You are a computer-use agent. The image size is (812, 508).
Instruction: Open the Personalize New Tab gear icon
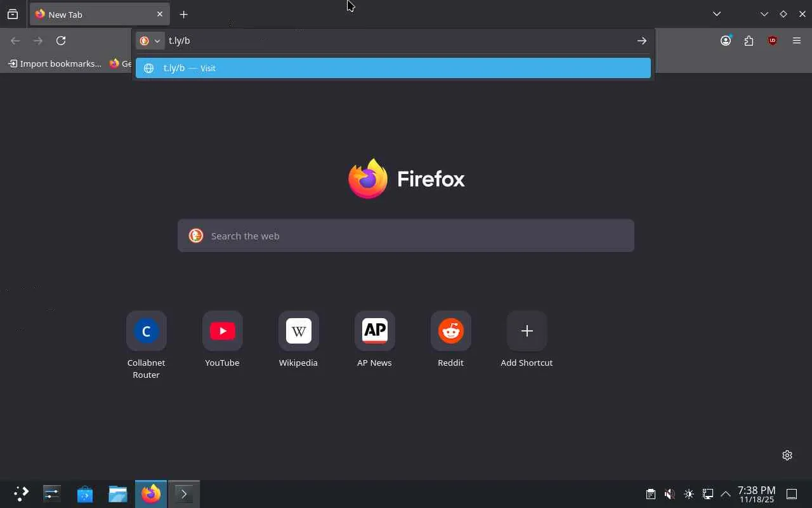(787, 455)
